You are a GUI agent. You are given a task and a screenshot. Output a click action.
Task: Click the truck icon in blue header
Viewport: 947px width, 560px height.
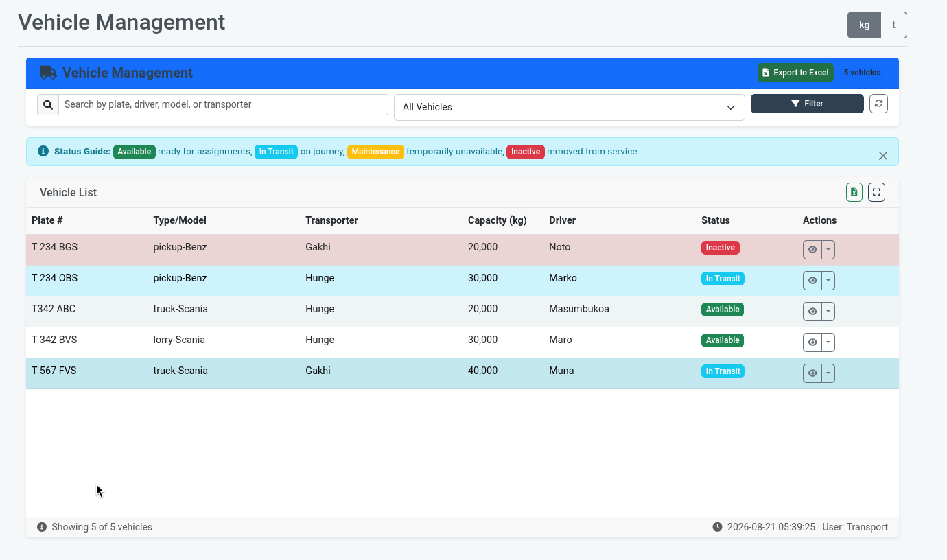(x=48, y=73)
